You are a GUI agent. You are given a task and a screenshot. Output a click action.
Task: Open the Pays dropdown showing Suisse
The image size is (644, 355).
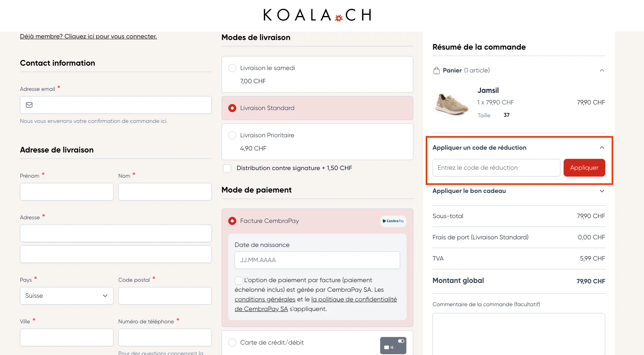click(x=66, y=296)
